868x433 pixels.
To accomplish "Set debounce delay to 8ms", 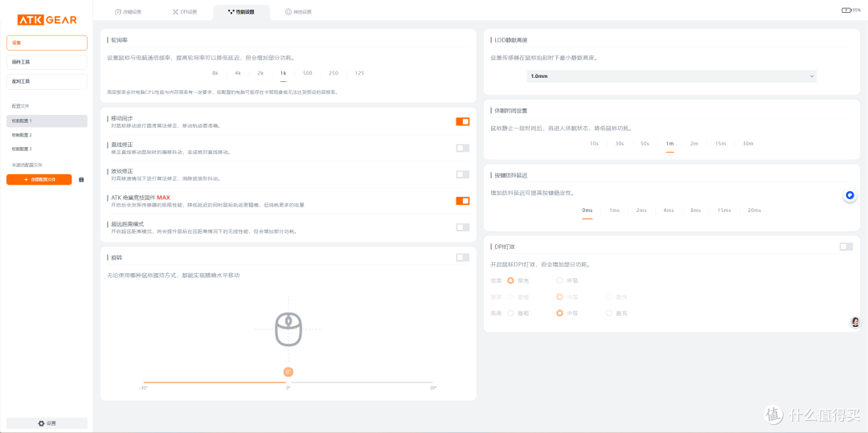I will coord(696,210).
